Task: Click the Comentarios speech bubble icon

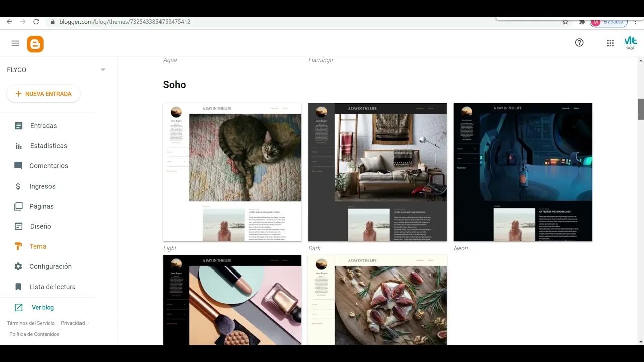Action: click(19, 166)
